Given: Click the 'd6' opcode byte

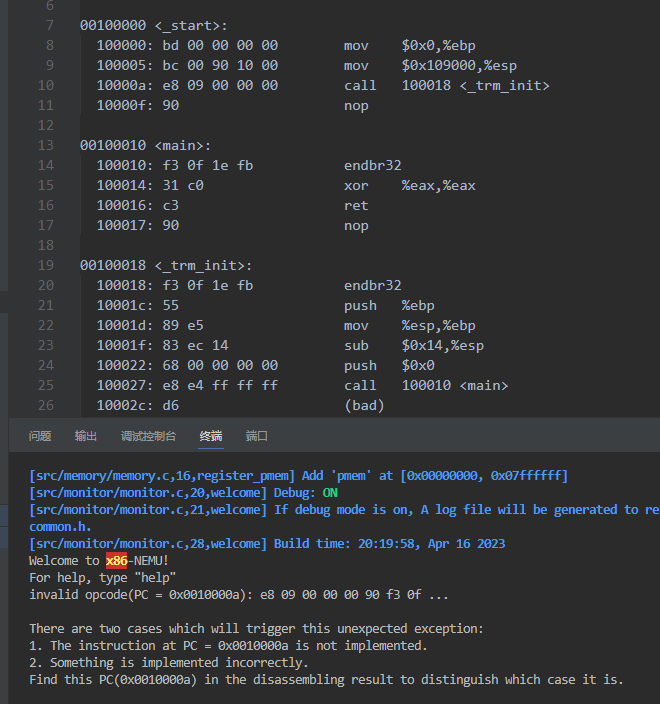Looking at the screenshot, I should [171, 405].
